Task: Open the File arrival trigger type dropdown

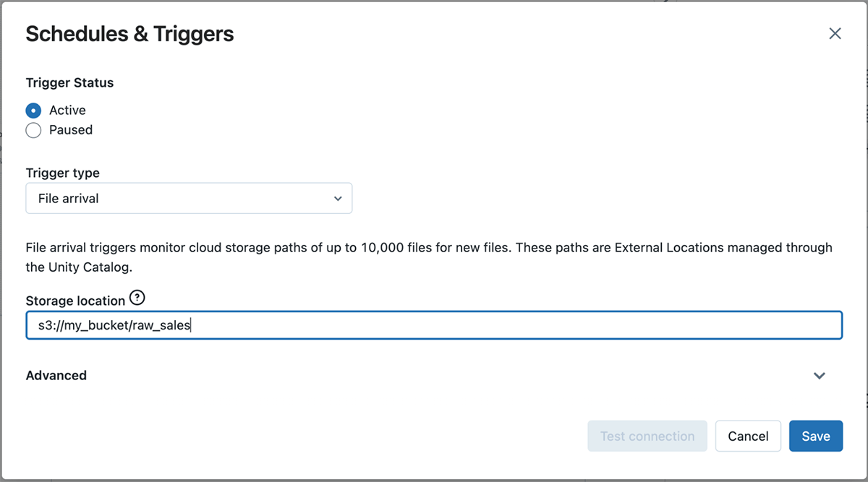Action: point(189,199)
